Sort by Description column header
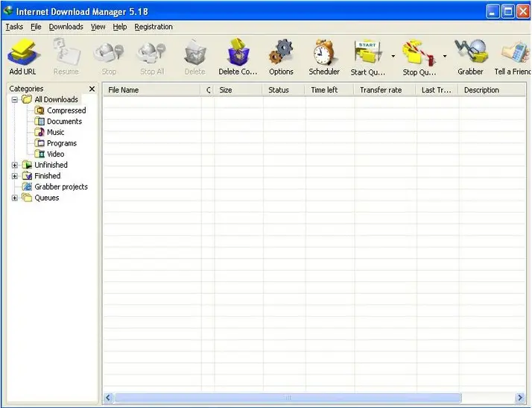This screenshot has height=408, width=532. point(492,90)
